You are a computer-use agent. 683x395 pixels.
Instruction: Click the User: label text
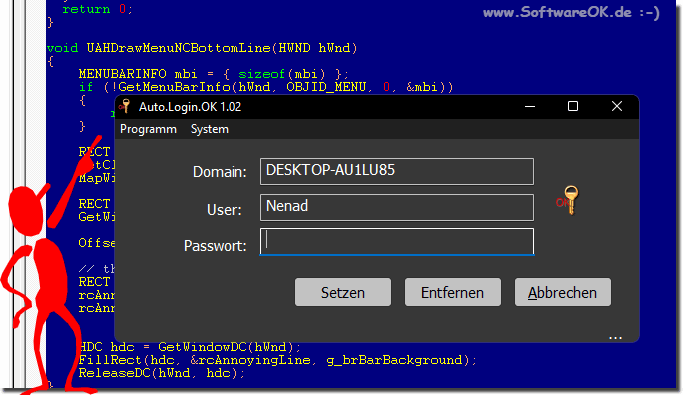(224, 210)
